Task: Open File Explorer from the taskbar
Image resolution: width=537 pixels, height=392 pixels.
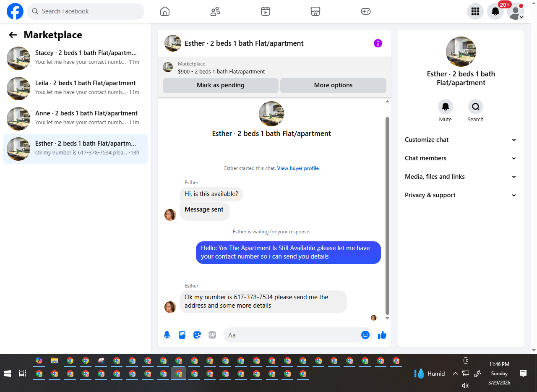Action: [55, 361]
